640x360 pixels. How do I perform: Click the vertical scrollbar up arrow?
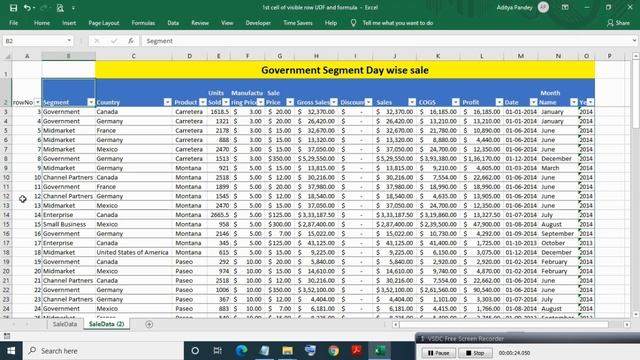pyautogui.click(x=636, y=56)
